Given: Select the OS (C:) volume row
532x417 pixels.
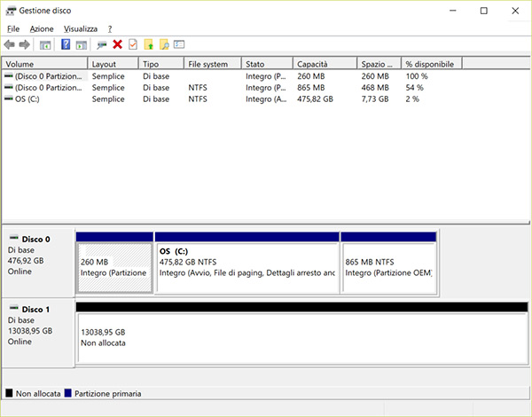Looking at the screenshot, I should [231, 99].
